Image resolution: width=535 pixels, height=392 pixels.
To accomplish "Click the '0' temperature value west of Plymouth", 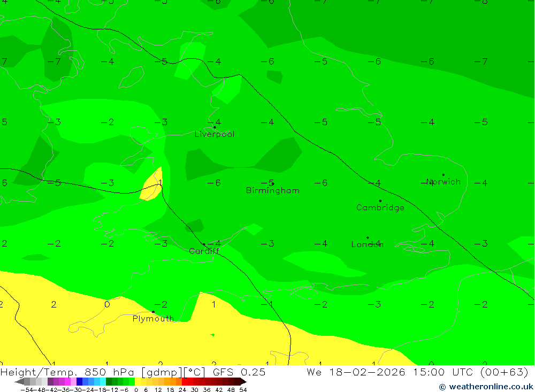I will tap(107, 304).
